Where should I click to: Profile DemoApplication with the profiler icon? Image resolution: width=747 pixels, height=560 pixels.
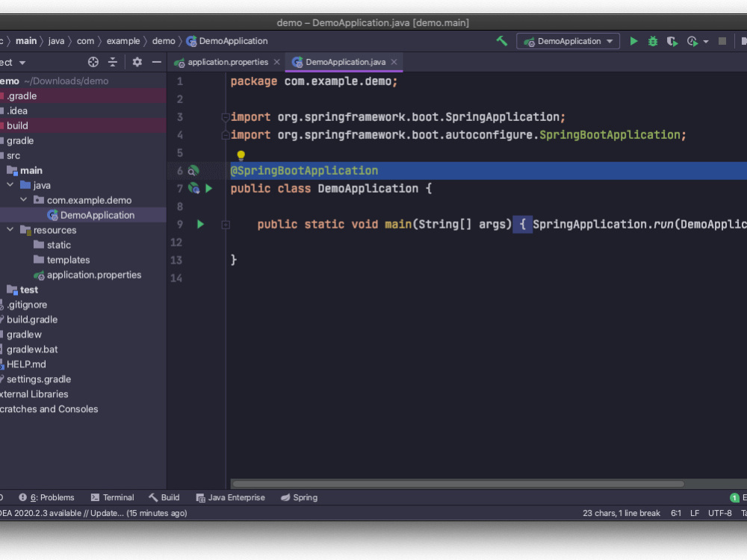[693, 41]
